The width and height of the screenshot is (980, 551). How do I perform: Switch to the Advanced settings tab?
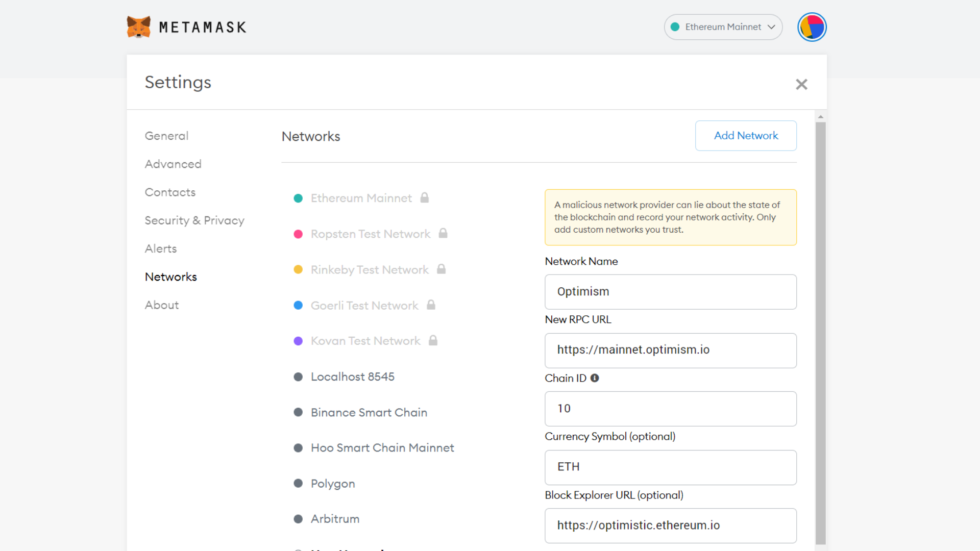click(173, 164)
